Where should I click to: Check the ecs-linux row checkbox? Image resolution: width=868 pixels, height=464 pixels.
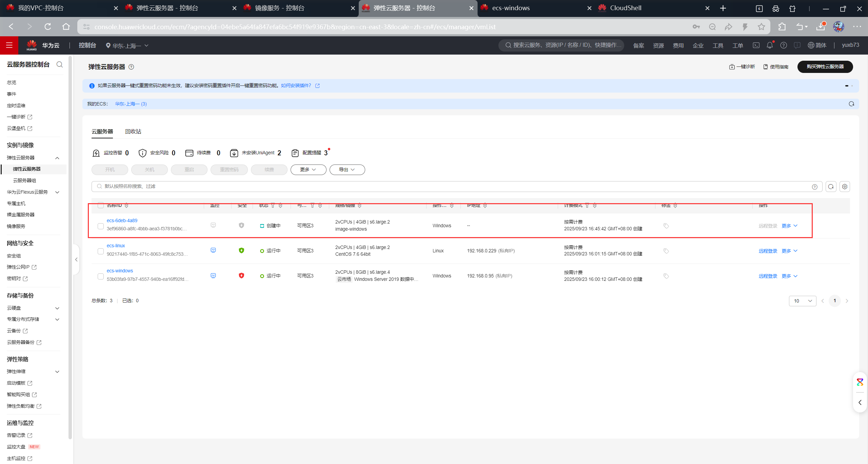pos(101,251)
